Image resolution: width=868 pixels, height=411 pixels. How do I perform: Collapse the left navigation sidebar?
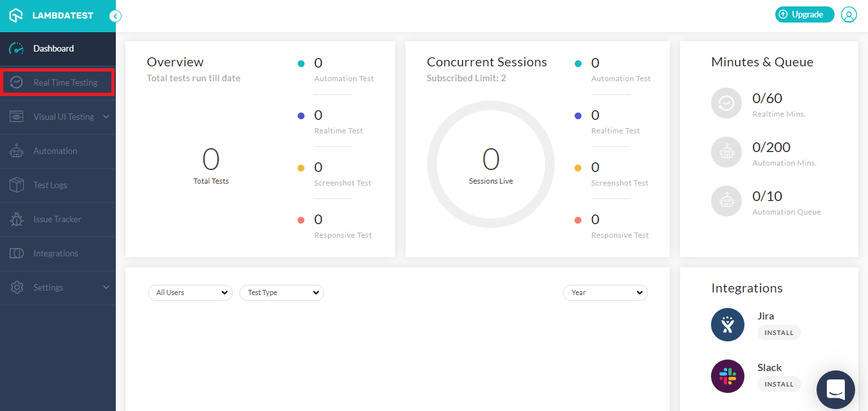pyautogui.click(x=115, y=16)
